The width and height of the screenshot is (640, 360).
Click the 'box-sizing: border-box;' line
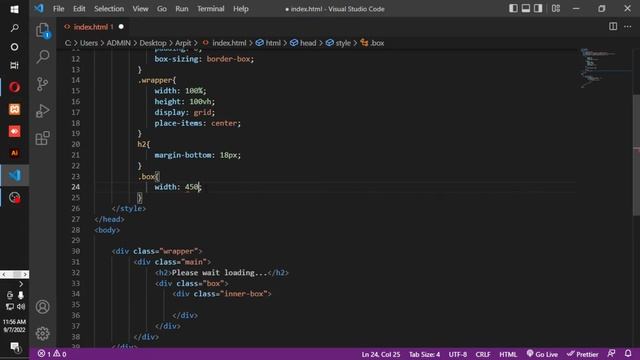(204, 59)
